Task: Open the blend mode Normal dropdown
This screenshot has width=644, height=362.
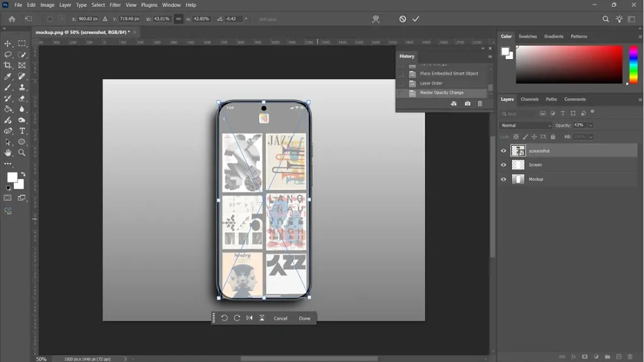Action: coord(526,125)
